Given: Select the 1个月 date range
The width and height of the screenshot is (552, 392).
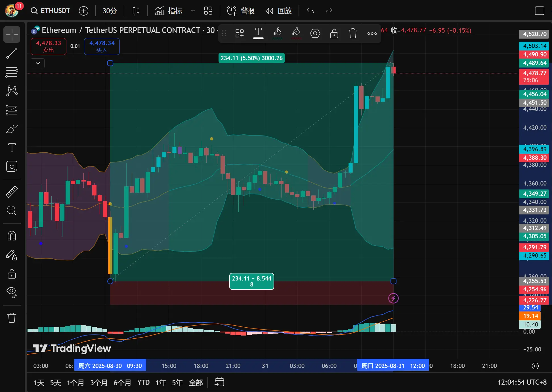Looking at the screenshot, I should pyautogui.click(x=75, y=383).
